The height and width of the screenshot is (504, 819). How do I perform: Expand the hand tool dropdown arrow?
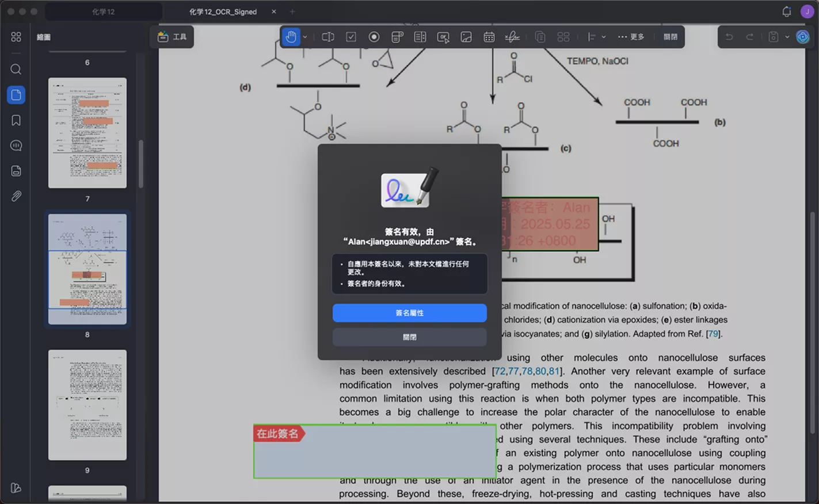pos(305,37)
